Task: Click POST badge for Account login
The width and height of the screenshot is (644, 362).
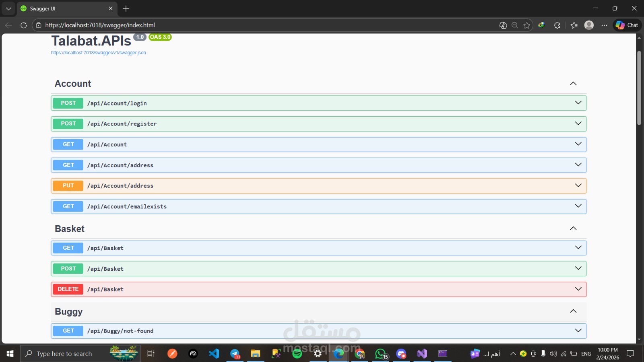Action: pyautogui.click(x=68, y=103)
